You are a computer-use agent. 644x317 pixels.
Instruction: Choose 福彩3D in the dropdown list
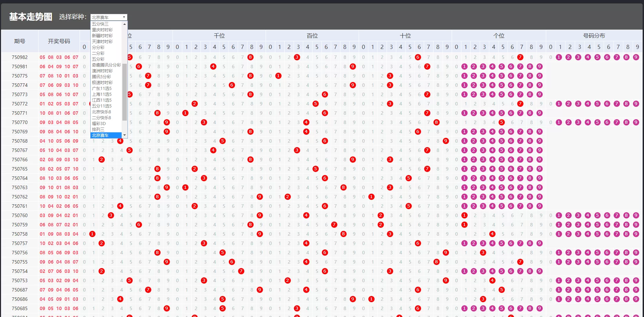pyautogui.click(x=99, y=123)
